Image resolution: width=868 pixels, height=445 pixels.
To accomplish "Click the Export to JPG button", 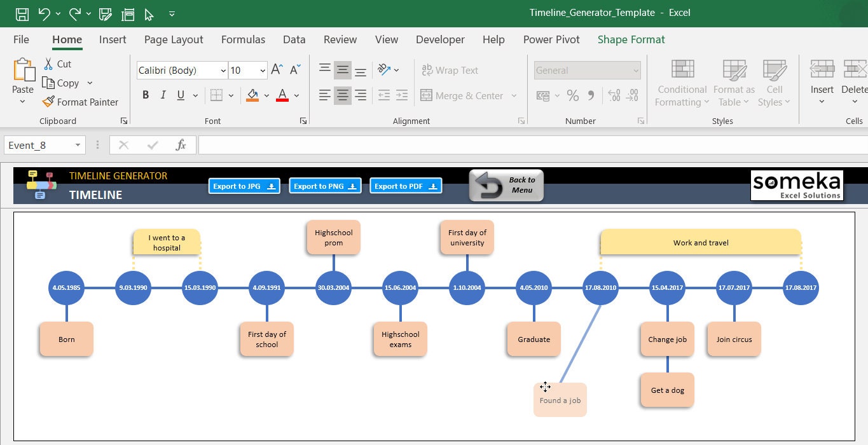I will pyautogui.click(x=244, y=186).
